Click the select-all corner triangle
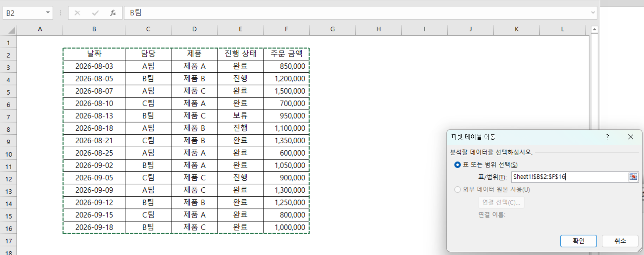The image size is (644, 255). coord(12,30)
